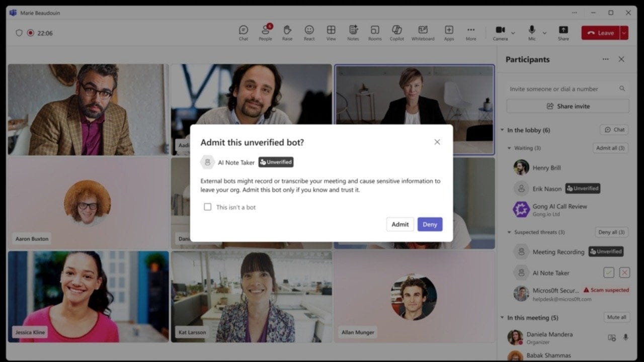Click the Deny button in dialog
Screen dimensions: 644x362
coord(430,224)
